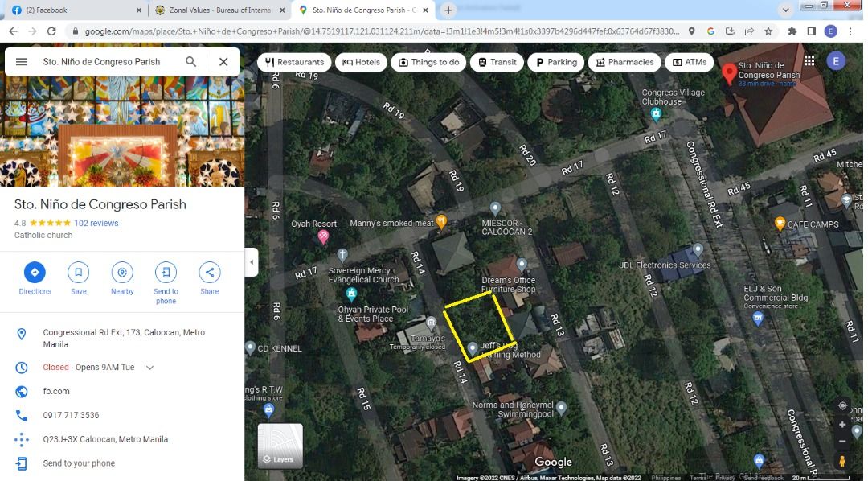Select the Street View Pegman
Viewport: 868px width, 481px height.
click(x=842, y=462)
